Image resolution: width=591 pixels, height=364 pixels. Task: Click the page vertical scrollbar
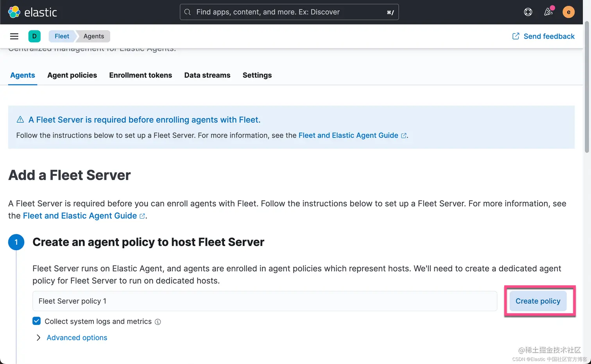click(587, 86)
